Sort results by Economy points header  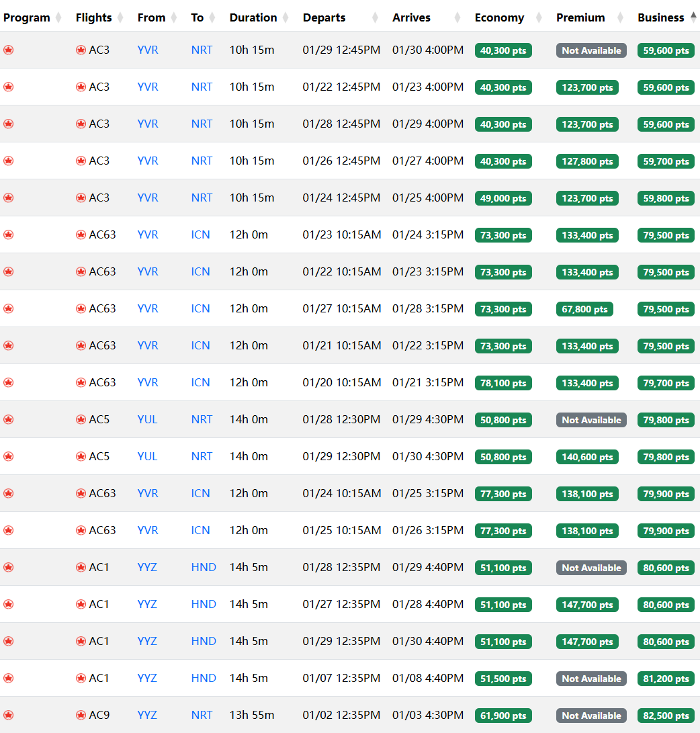[498, 17]
